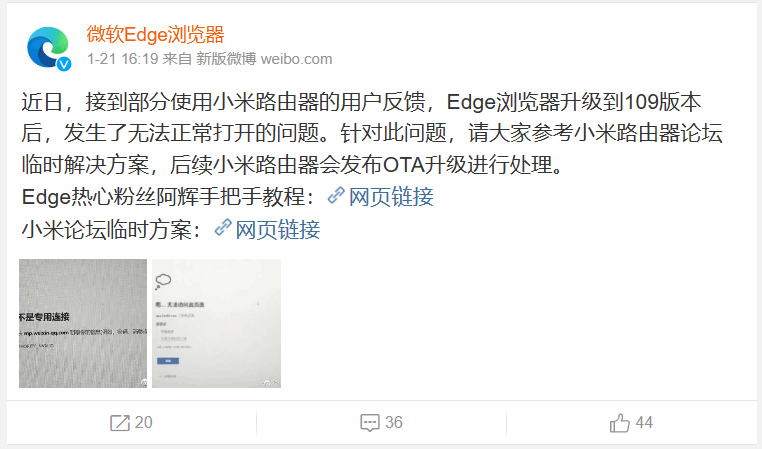
Task: Open the 微软Edge浏览器 profile name
Action: tap(155, 35)
